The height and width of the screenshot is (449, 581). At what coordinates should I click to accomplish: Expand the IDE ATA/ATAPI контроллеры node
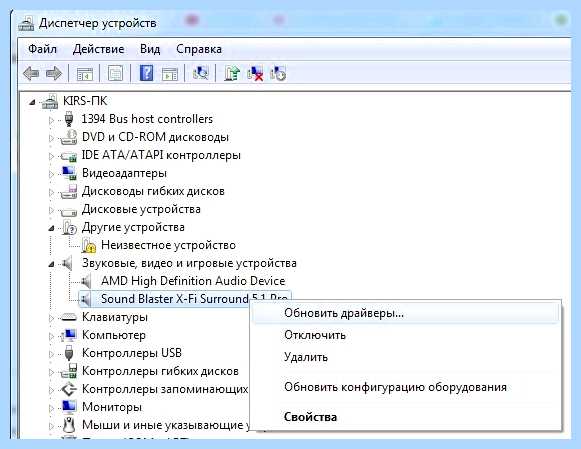click(x=51, y=156)
